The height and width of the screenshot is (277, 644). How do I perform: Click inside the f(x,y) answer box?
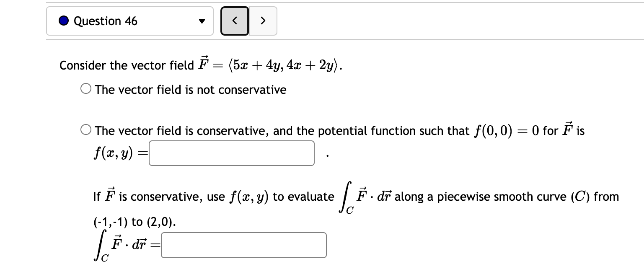coord(232,153)
